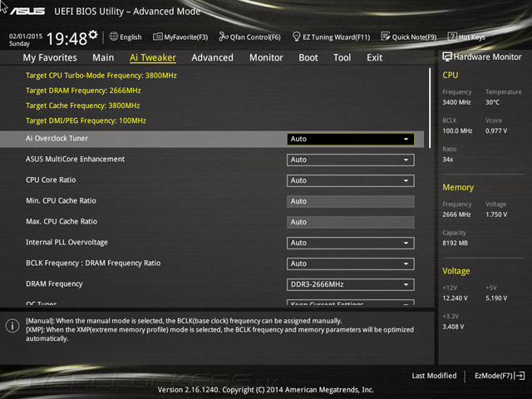Click the Quick Note pencil icon
Viewport: 532px width, 399px height.
pyautogui.click(x=386, y=37)
